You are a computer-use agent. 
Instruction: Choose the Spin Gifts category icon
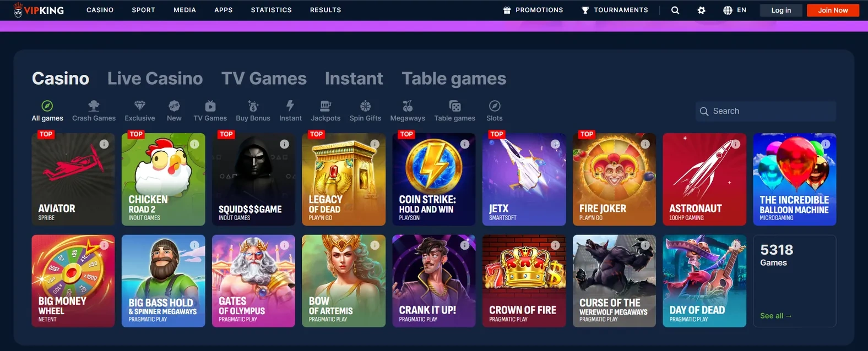365,106
